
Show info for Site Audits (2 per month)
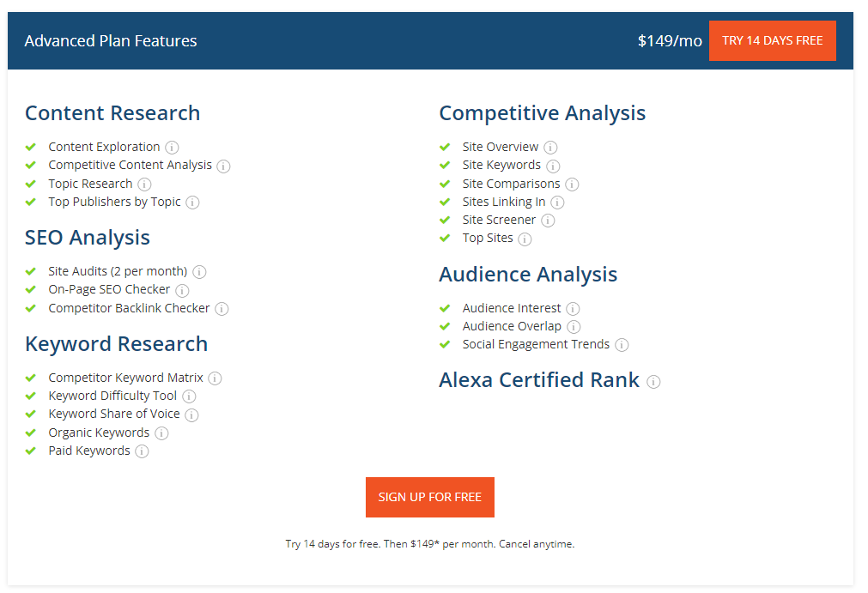click(199, 272)
